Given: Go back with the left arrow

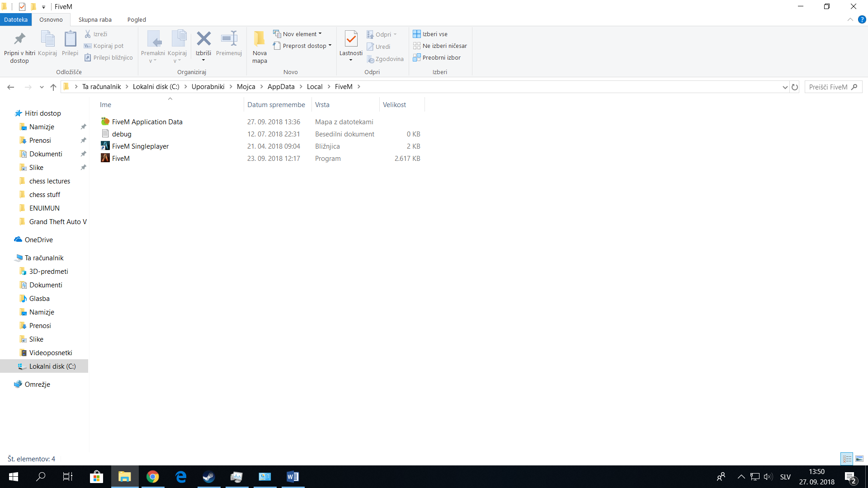Looking at the screenshot, I should click(x=11, y=87).
